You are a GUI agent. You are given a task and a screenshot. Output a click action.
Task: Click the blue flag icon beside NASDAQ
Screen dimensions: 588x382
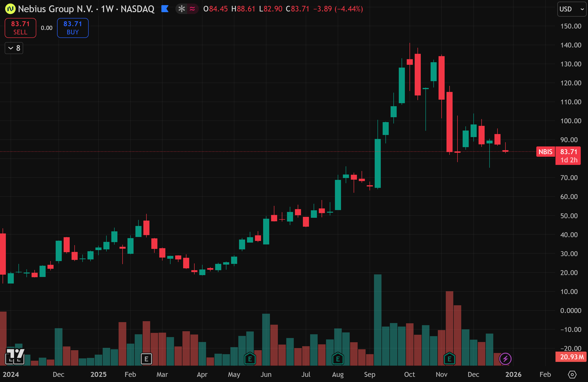pyautogui.click(x=165, y=9)
